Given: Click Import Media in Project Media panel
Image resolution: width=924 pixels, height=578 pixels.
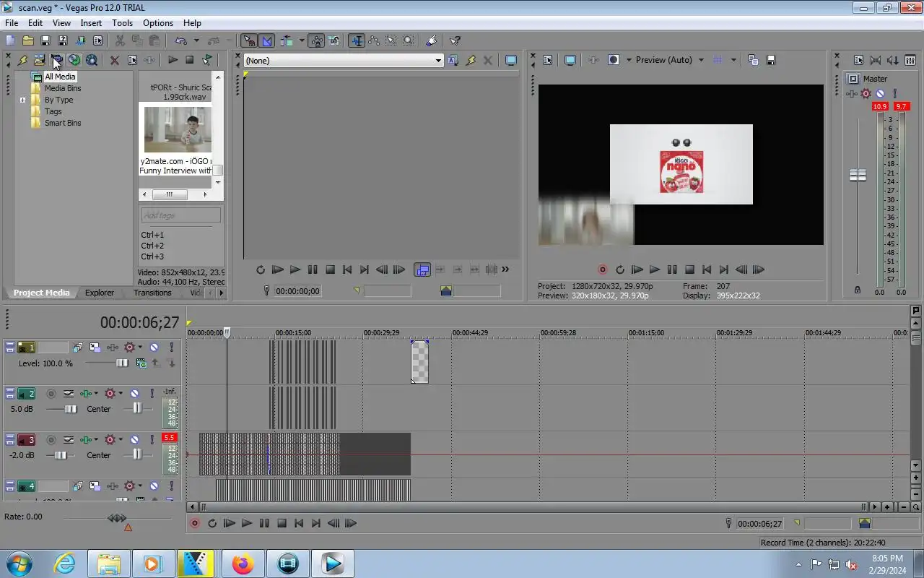Looking at the screenshot, I should pyautogui.click(x=39, y=60).
